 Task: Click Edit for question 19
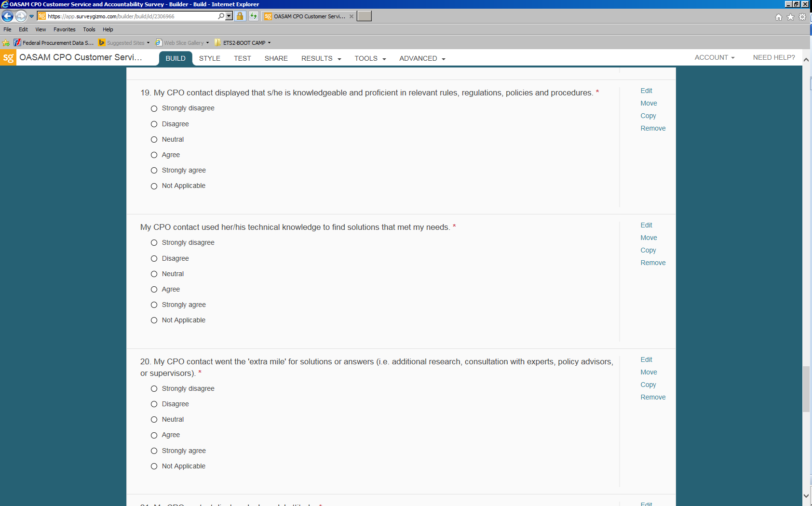646,91
